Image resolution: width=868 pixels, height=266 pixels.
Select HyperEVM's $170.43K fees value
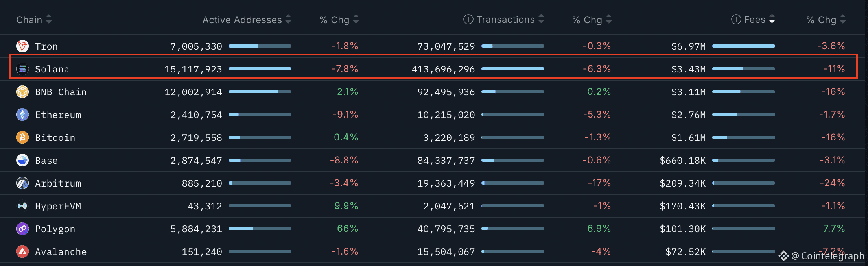click(x=683, y=206)
